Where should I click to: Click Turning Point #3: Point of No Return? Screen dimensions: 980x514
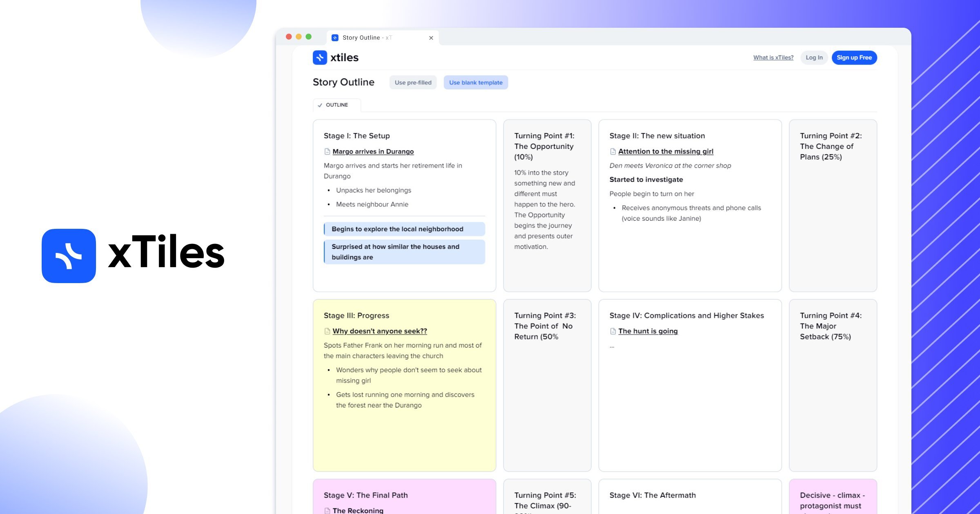pyautogui.click(x=545, y=326)
